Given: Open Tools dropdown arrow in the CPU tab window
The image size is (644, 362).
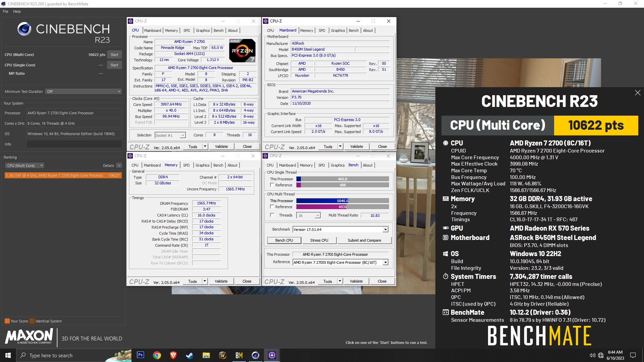Looking at the screenshot, I should click(x=205, y=146).
